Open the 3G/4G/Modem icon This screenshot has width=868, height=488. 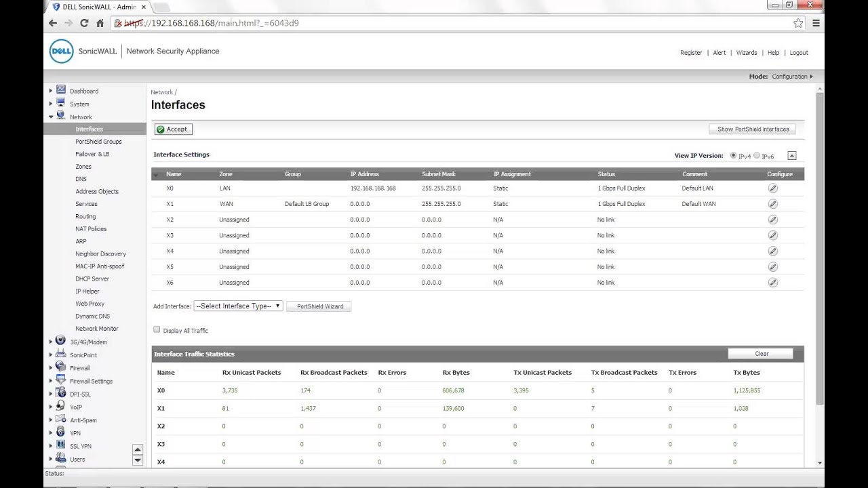61,341
